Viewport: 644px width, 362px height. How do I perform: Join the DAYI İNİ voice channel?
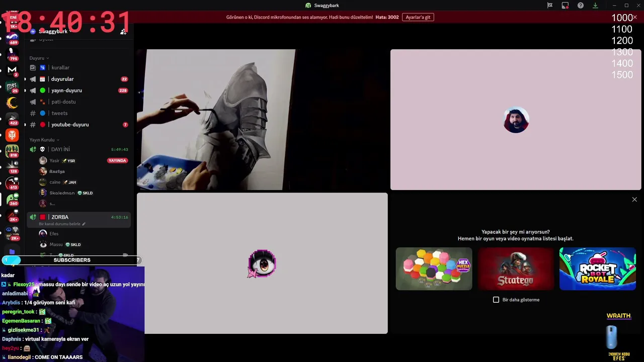(79, 149)
